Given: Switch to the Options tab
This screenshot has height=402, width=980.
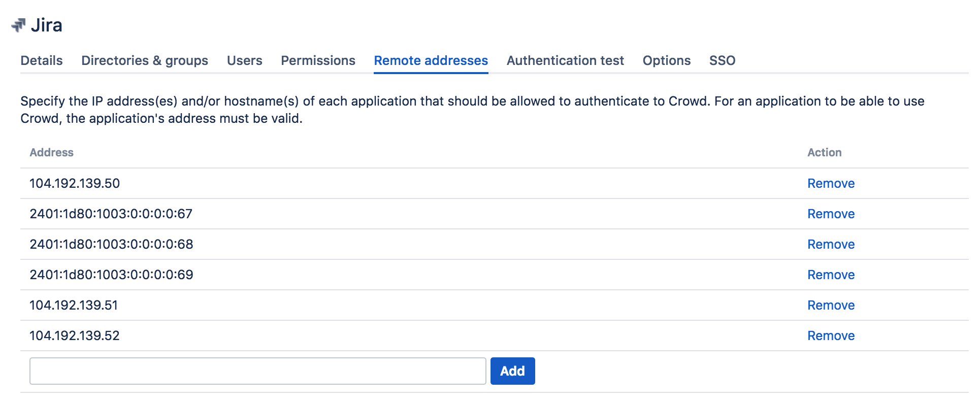Looking at the screenshot, I should pyautogui.click(x=666, y=60).
